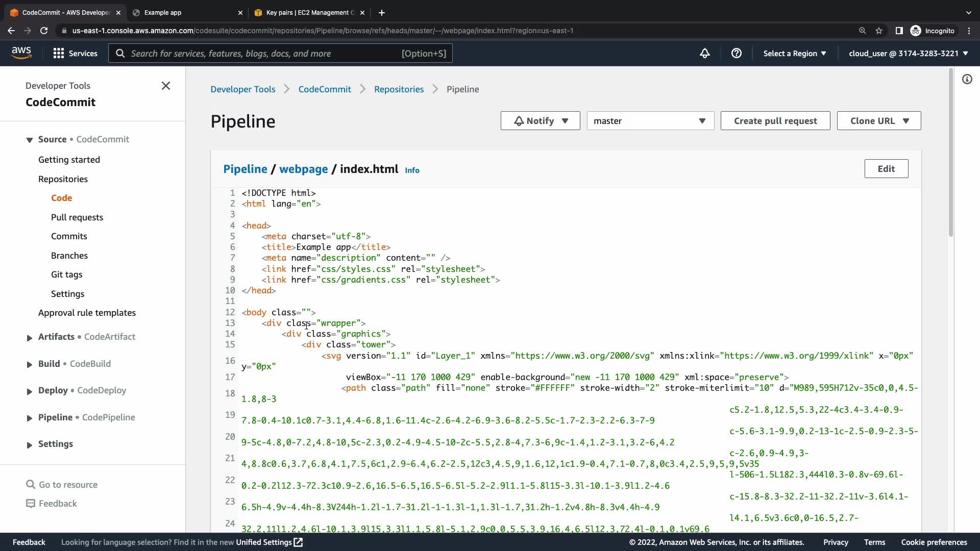Screen dimensions: 980x551
Task: Click the info circle icon at right edge
Action: pyautogui.click(x=967, y=79)
